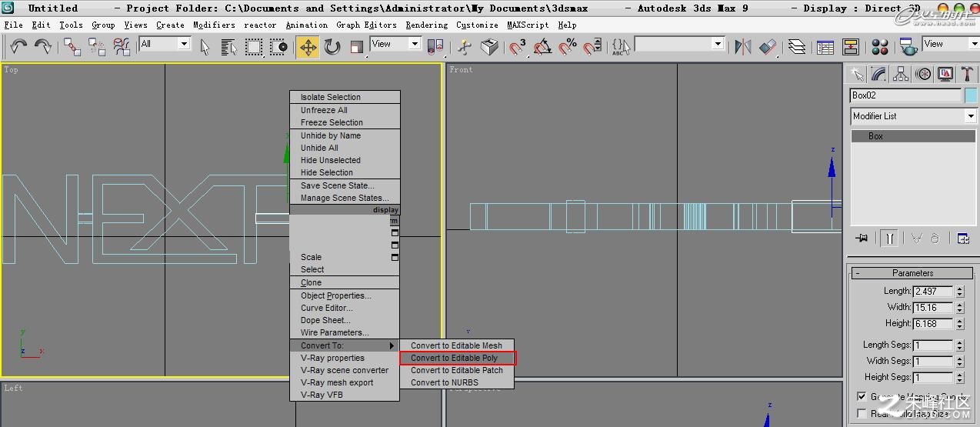Screen dimensions: 980x427
Task: Click the Pin Stack icon
Action: tap(862, 239)
